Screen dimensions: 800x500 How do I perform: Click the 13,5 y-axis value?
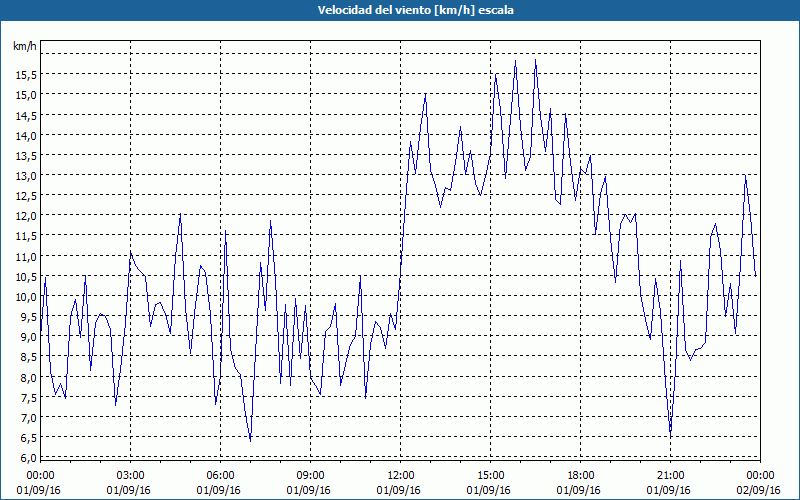(x=26, y=156)
